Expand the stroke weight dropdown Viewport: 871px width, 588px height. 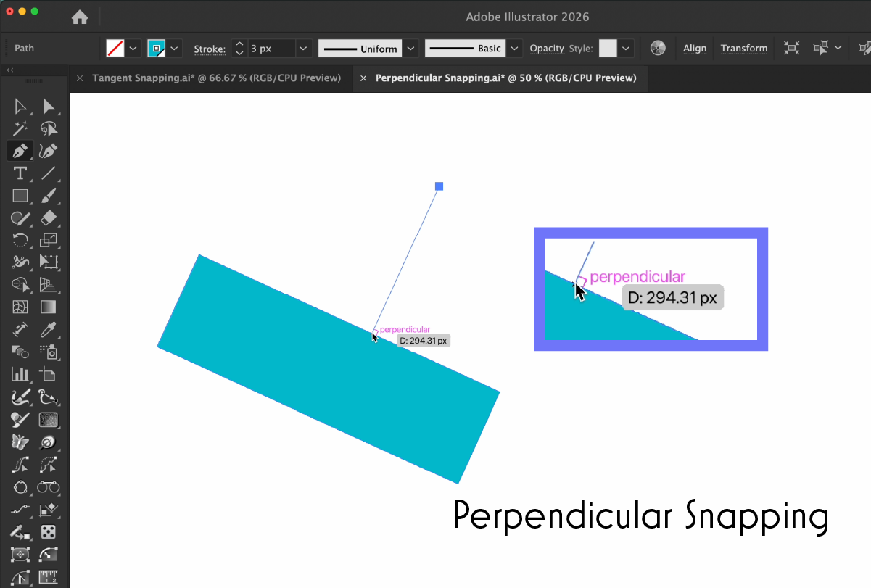[304, 49]
